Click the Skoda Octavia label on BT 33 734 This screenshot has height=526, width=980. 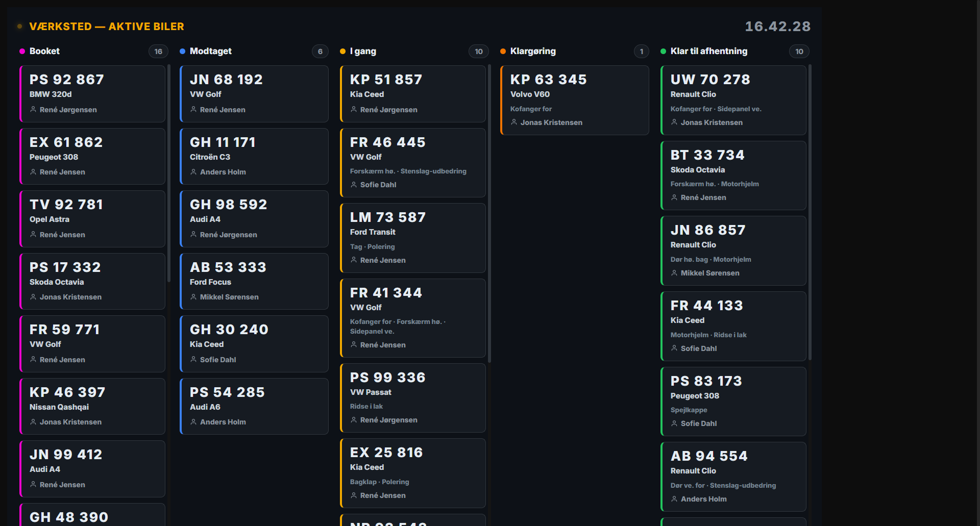(698, 170)
